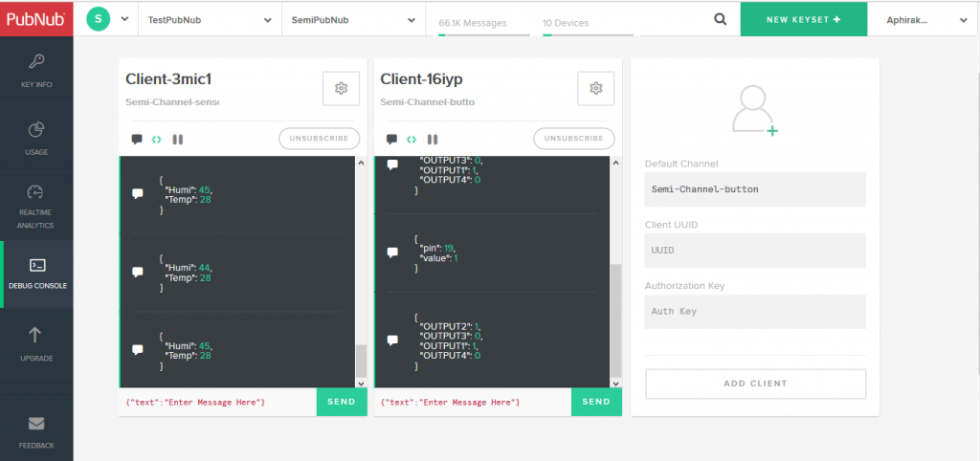Click the search magnifier icon
Screen dimensions: 980x461
click(x=720, y=19)
